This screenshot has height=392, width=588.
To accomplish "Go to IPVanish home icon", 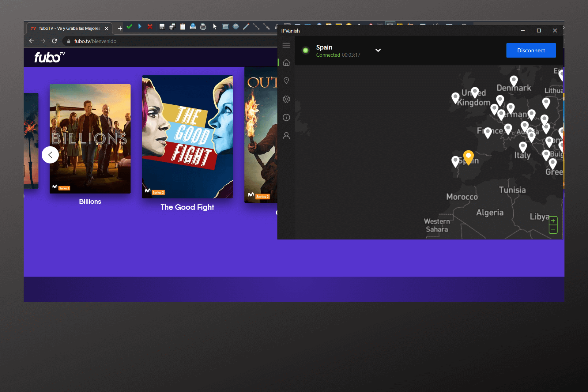I will click(x=286, y=62).
